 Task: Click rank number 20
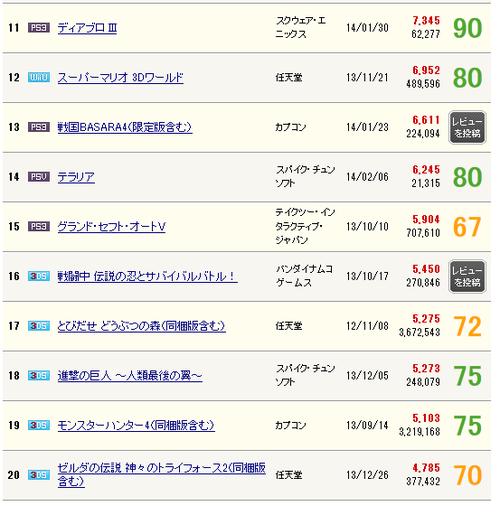click(14, 475)
